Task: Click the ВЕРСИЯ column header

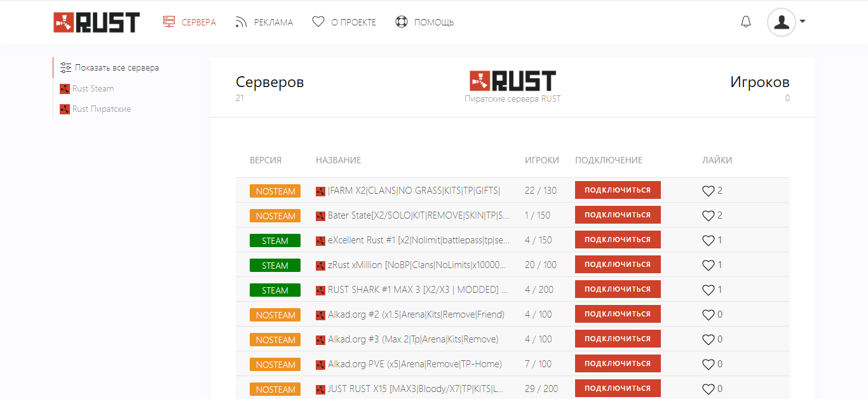Action: (x=266, y=160)
